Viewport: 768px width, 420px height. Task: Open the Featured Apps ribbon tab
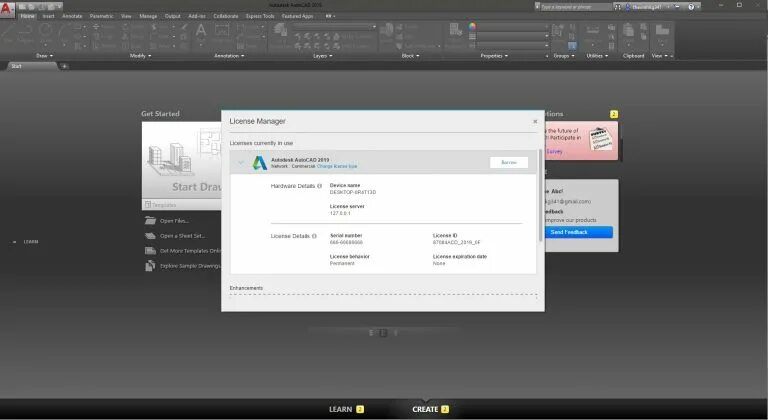click(x=297, y=16)
